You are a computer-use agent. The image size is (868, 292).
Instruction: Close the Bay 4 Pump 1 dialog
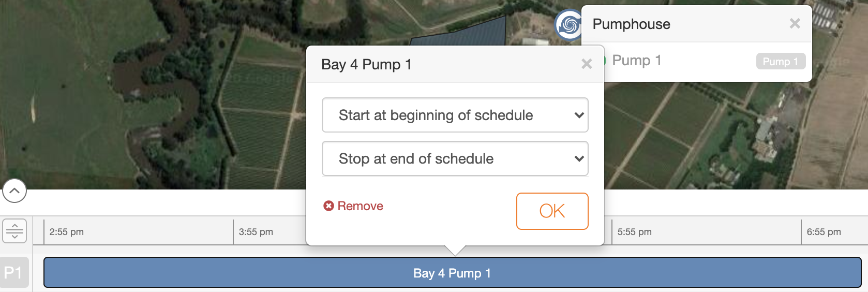click(586, 64)
